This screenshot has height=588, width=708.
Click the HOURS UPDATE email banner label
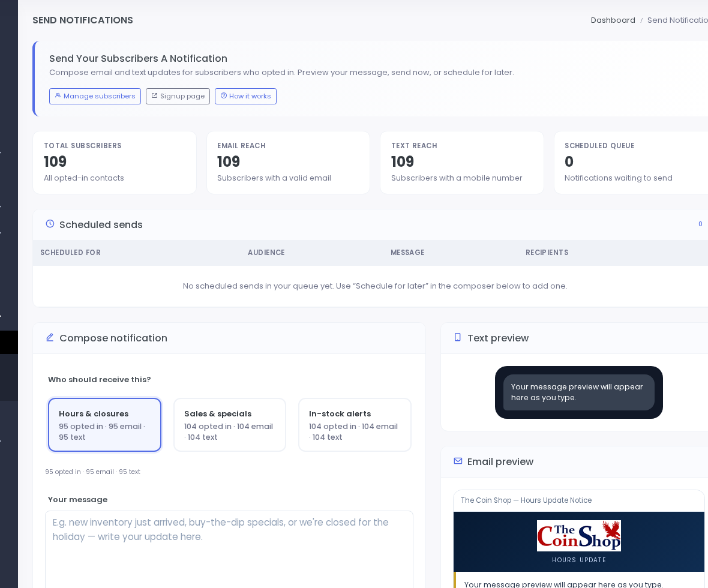(579, 560)
